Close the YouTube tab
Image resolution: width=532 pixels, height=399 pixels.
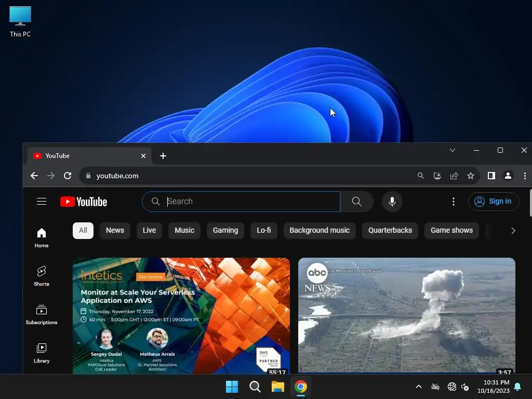point(143,156)
